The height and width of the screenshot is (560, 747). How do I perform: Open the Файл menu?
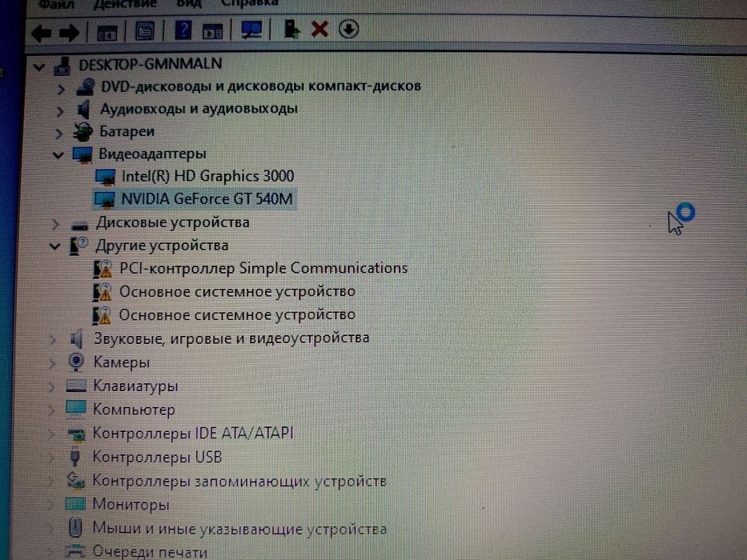tap(56, 4)
